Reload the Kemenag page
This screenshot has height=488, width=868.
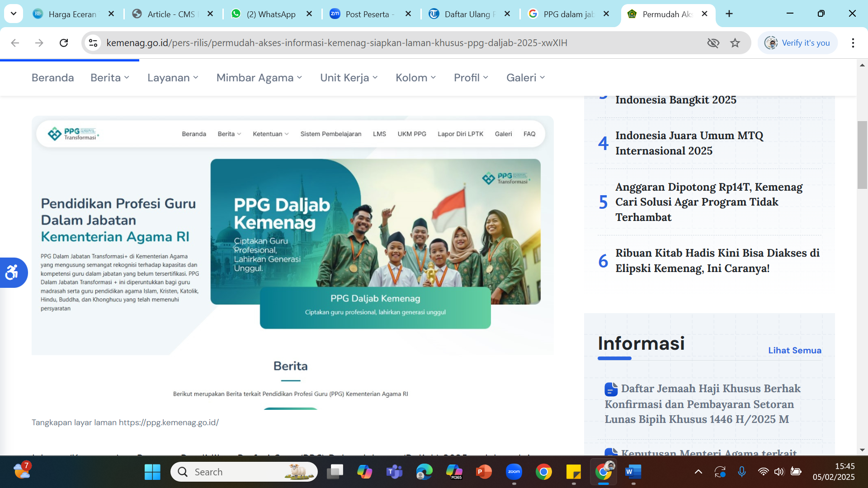(x=64, y=43)
